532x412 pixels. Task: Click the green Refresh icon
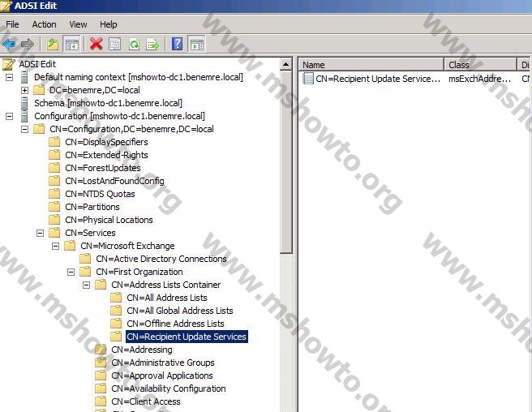(x=135, y=44)
